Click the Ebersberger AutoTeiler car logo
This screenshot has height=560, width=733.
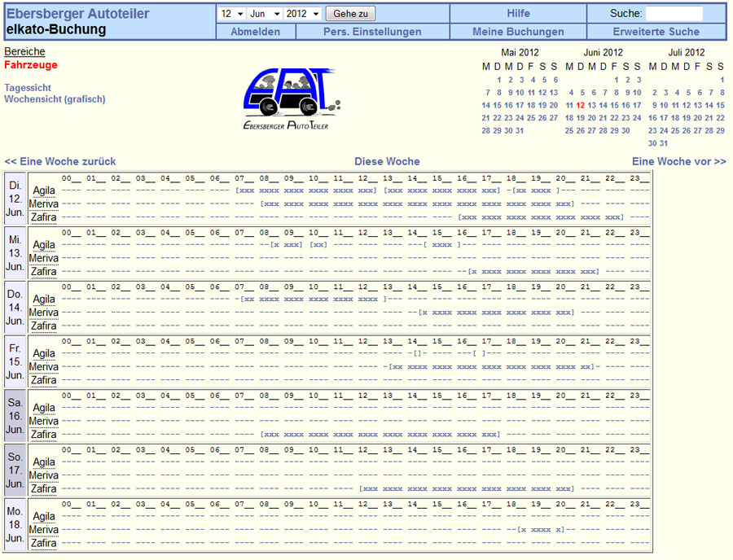point(292,98)
